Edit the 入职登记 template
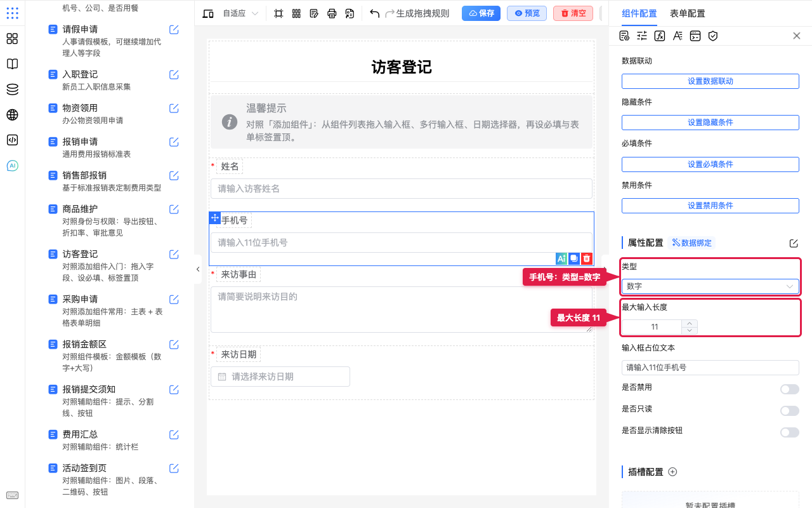Image resolution: width=812 pixels, height=508 pixels. coord(174,74)
